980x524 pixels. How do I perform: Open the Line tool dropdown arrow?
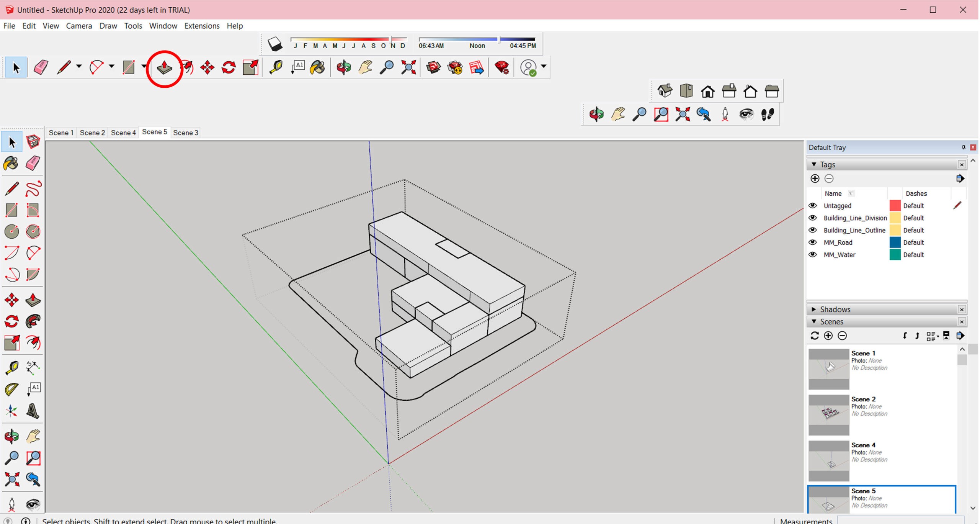click(79, 67)
